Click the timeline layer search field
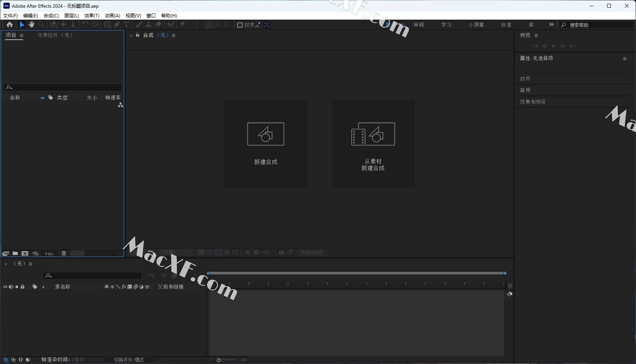Screen dimensions: 636x364 point(92,276)
